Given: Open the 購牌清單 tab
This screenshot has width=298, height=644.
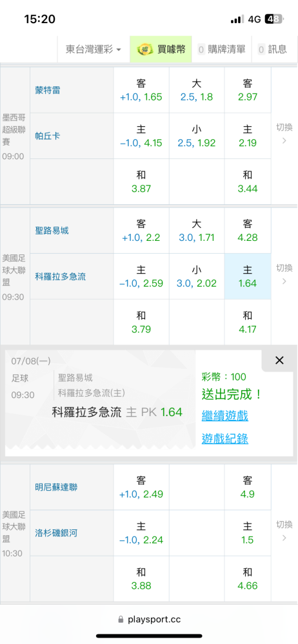Looking at the screenshot, I should (221, 50).
